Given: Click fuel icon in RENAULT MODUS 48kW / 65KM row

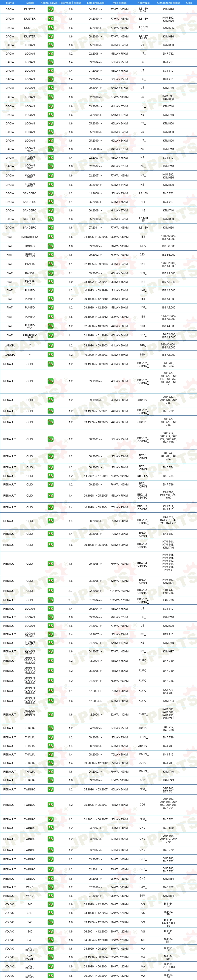Looking at the screenshot, I should pyautogui.click(x=50, y=671).
